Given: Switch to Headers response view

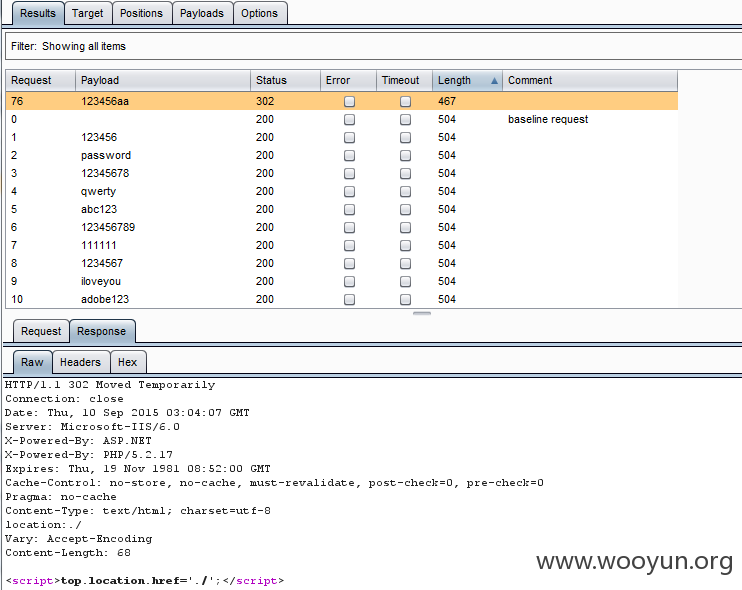Looking at the screenshot, I should (x=80, y=362).
